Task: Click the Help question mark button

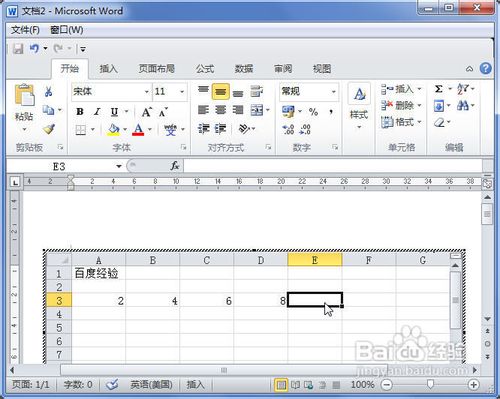Action: 485,68
